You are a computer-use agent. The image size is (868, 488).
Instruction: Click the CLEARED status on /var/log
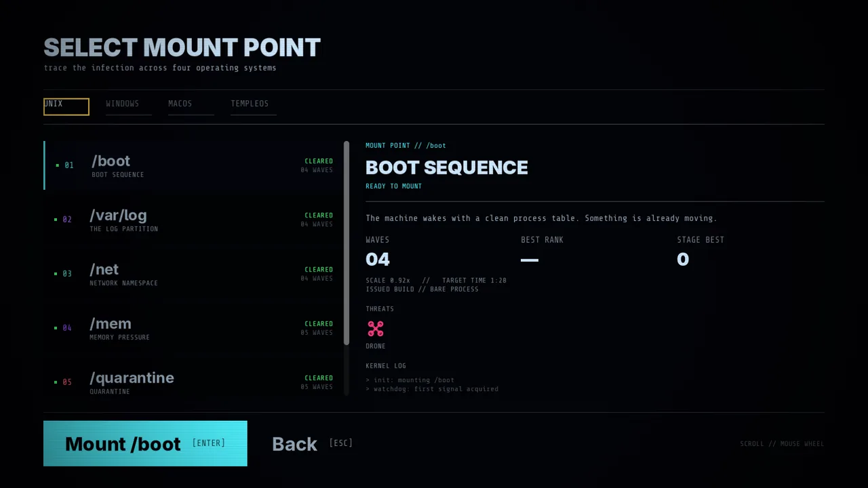[319, 216]
